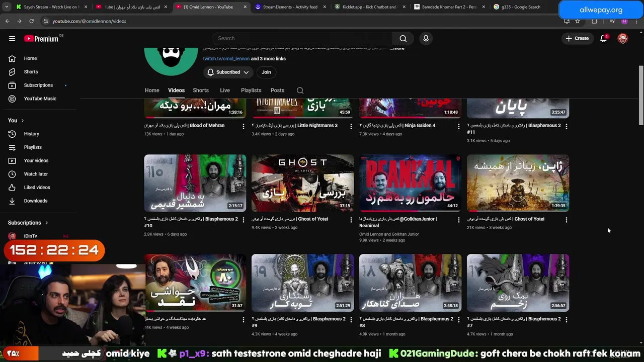Open options menu for Little Nightmares 3 video
This screenshot has width=644, height=362.
point(351,126)
